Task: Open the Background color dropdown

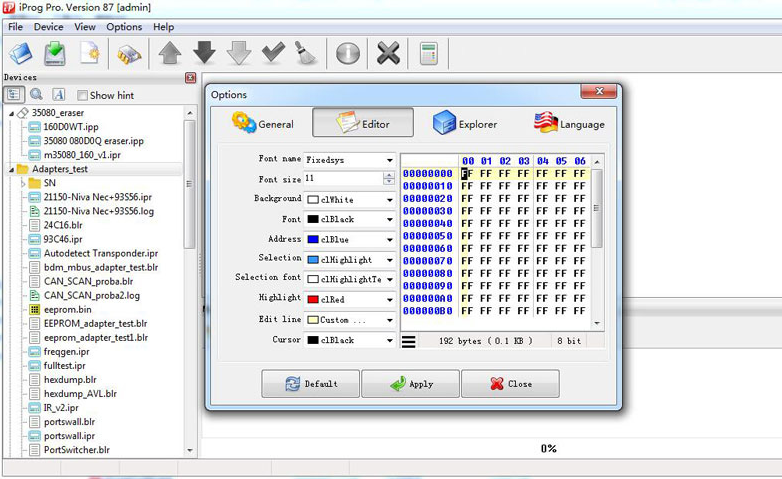Action: tap(390, 200)
